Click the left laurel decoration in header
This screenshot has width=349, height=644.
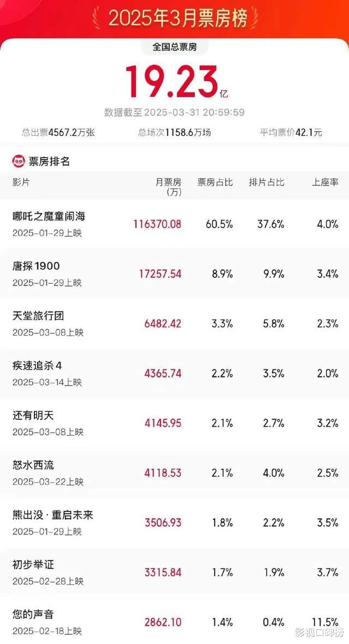(x=99, y=17)
